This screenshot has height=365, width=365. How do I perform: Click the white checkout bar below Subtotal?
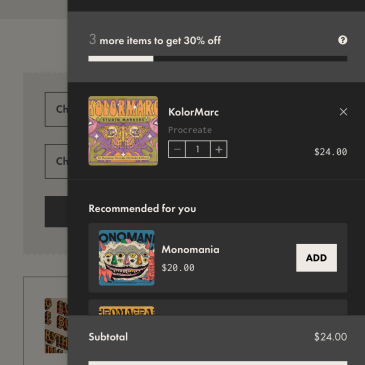pyautogui.click(x=218, y=363)
